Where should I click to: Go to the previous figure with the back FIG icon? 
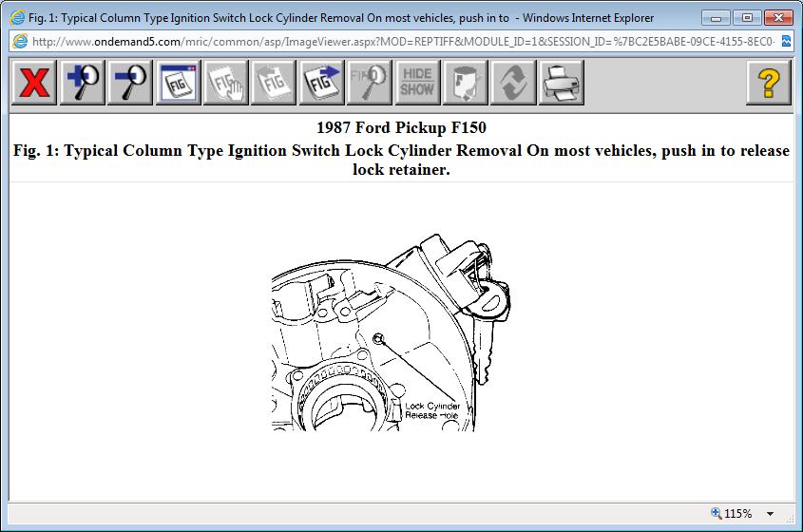pos(274,83)
